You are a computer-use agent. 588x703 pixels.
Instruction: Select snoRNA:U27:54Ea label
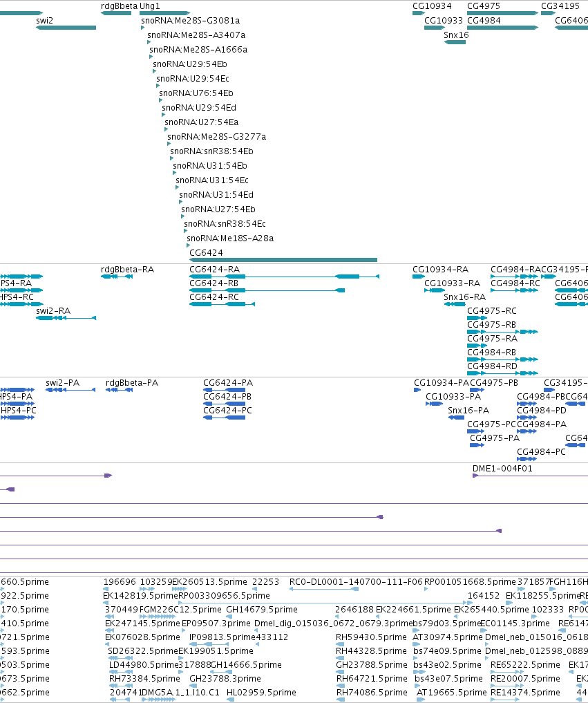[x=202, y=122]
